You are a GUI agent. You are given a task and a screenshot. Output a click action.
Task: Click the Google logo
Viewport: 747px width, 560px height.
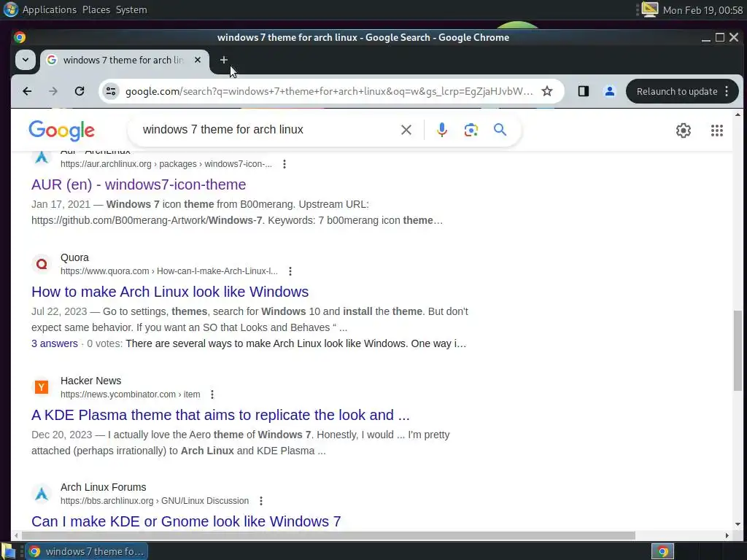[61, 130]
